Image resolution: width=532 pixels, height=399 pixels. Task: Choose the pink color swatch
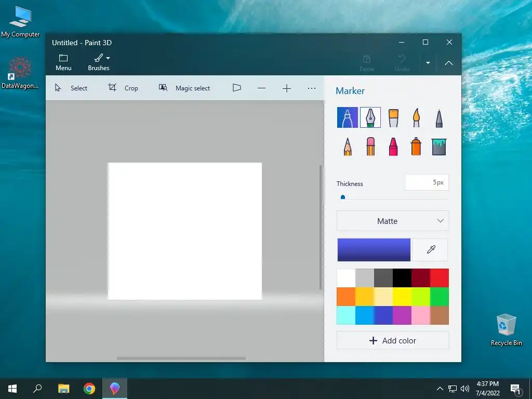click(421, 315)
